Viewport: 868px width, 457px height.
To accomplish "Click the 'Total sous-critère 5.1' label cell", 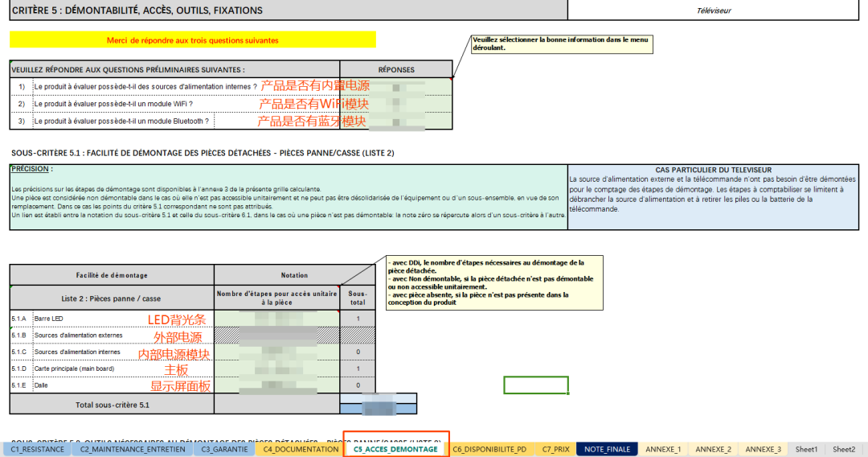I will click(x=112, y=405).
